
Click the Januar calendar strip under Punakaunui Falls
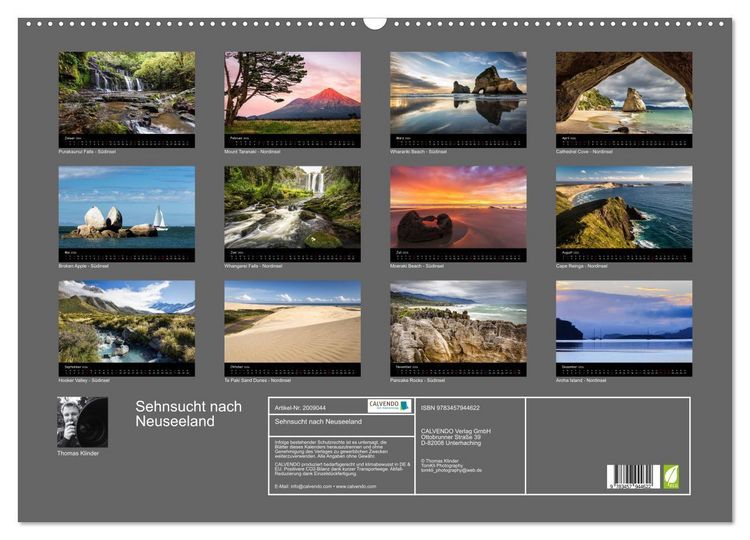[127, 141]
